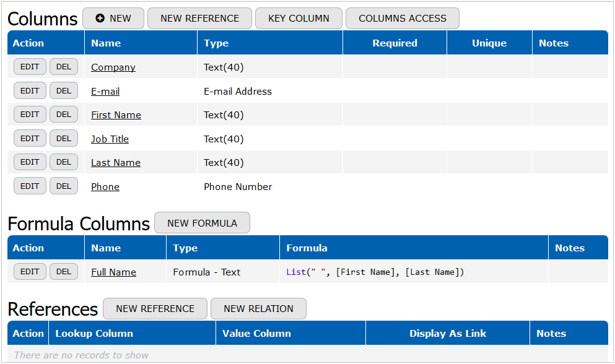
Task: Click the List formula text for Full Name
Action: [375, 272]
